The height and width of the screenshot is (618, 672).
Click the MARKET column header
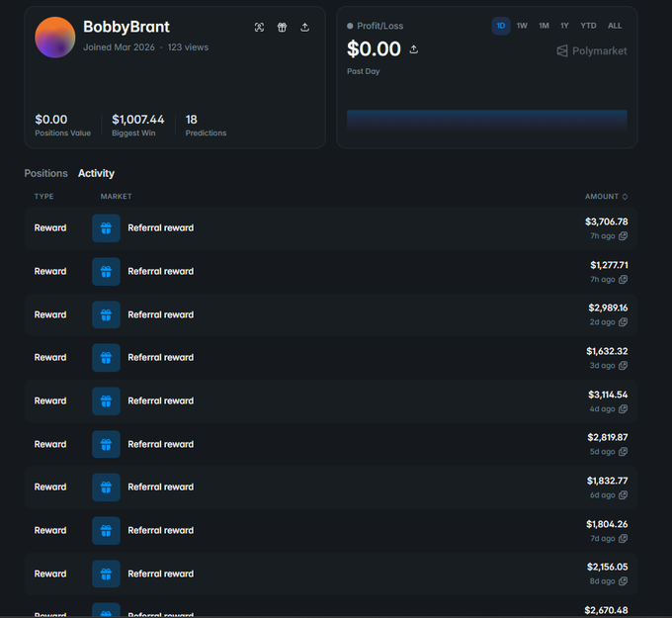click(x=116, y=197)
